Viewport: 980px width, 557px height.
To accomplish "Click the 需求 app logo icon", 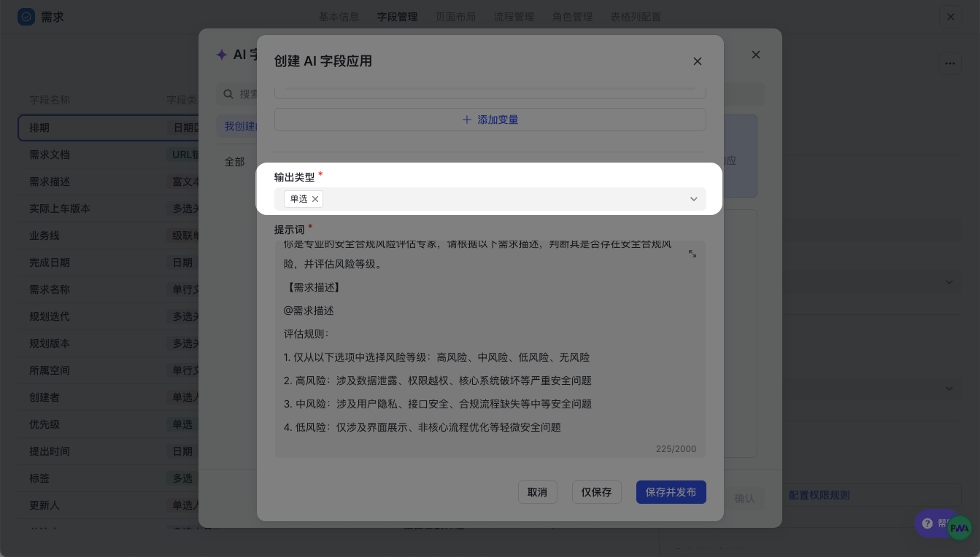I will point(26,17).
